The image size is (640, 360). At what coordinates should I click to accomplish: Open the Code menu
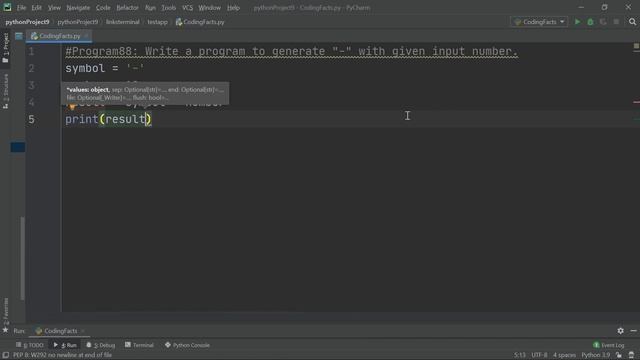coord(103,8)
